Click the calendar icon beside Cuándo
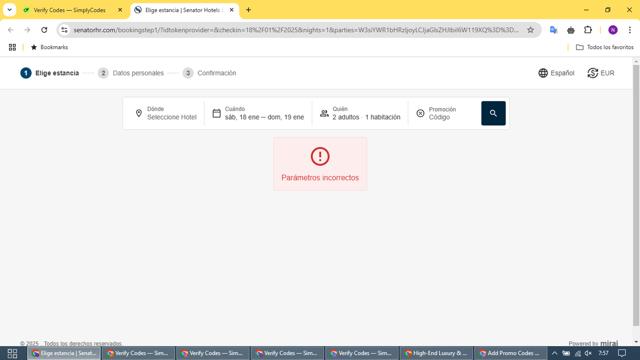Image resolution: width=640 pixels, height=360 pixels. (216, 113)
